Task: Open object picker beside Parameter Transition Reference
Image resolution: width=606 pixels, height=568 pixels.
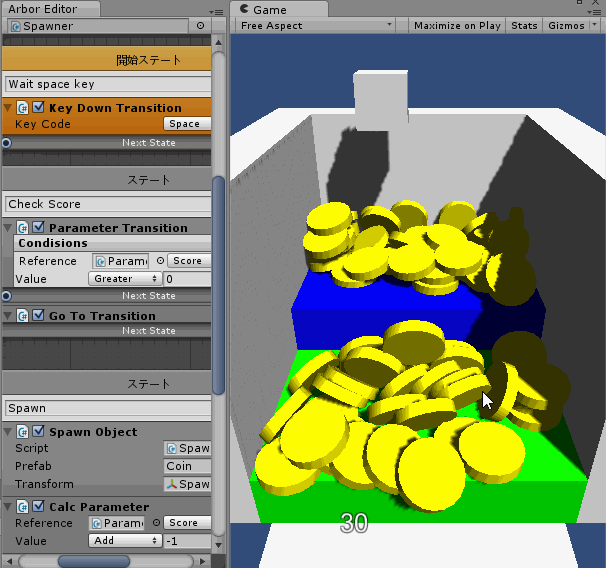Action: (x=160, y=261)
